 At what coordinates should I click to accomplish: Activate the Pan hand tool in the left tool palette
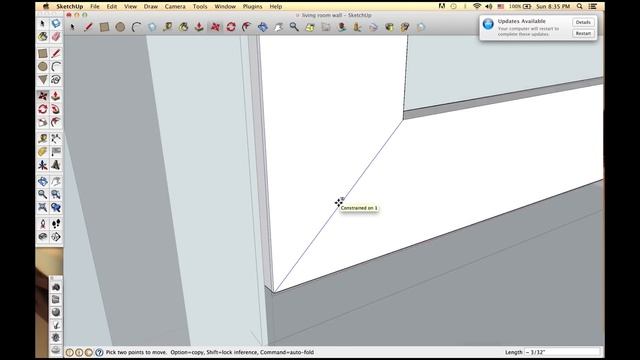pos(56,181)
